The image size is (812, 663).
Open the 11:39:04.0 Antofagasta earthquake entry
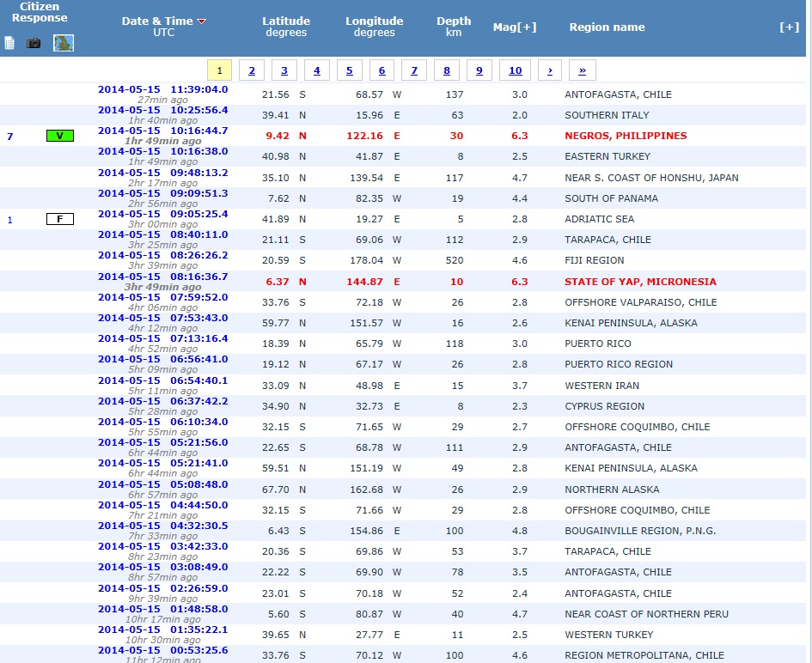pyautogui.click(x=163, y=89)
